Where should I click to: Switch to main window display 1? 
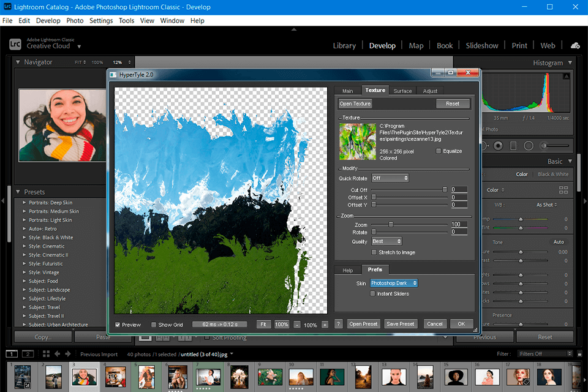pos(12,354)
